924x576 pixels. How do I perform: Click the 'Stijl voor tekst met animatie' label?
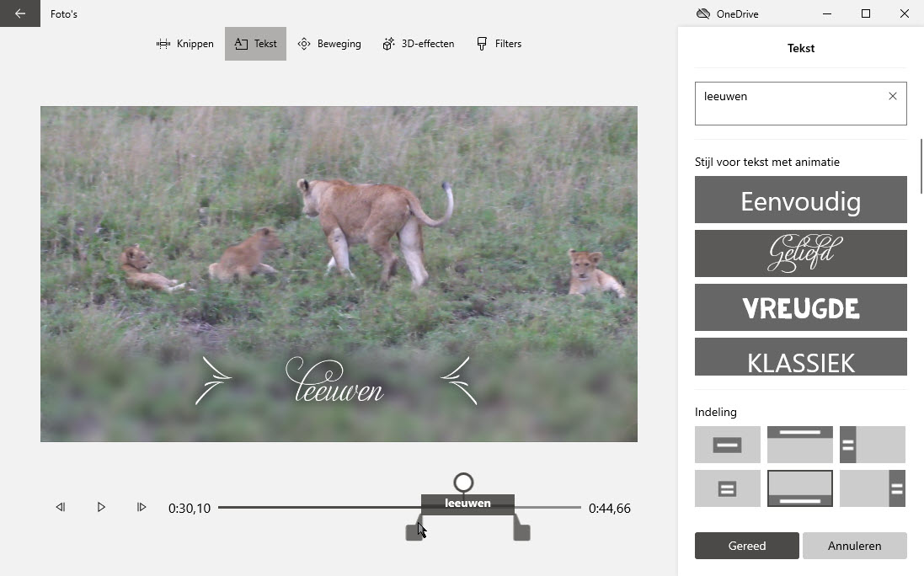point(766,162)
